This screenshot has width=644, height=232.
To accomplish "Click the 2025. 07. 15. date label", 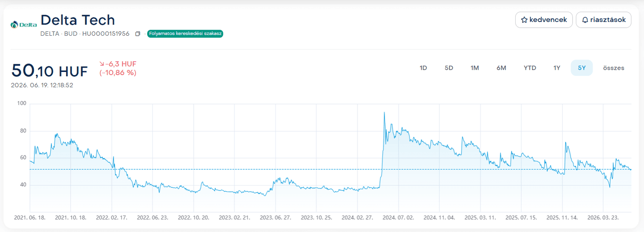I will [521, 218].
